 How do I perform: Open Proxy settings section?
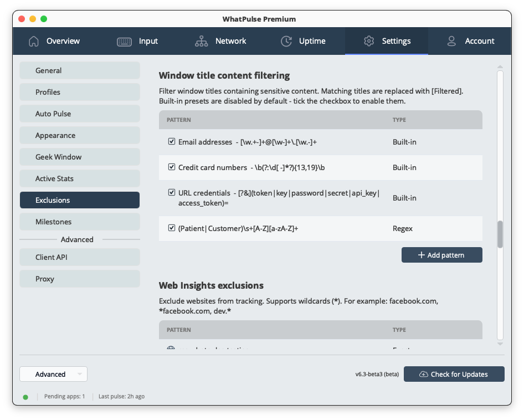tap(80, 279)
